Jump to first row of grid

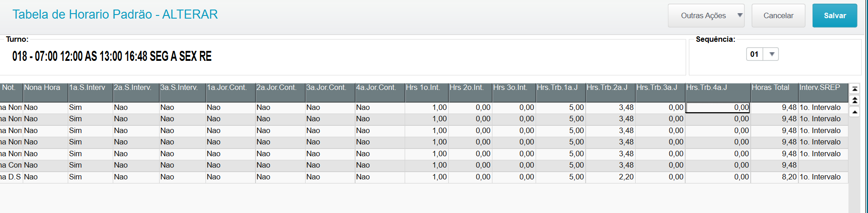point(854,89)
